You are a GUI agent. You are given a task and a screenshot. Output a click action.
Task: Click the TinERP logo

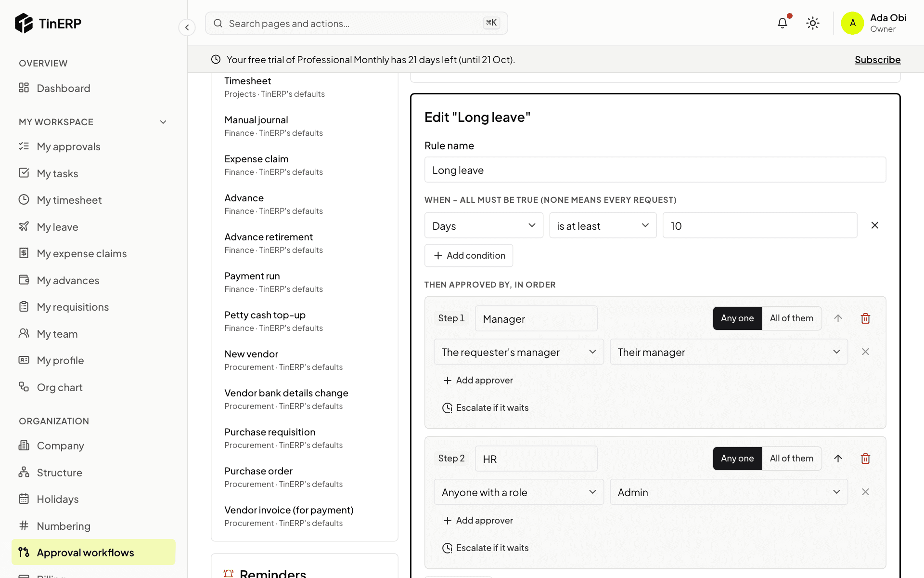point(48,23)
